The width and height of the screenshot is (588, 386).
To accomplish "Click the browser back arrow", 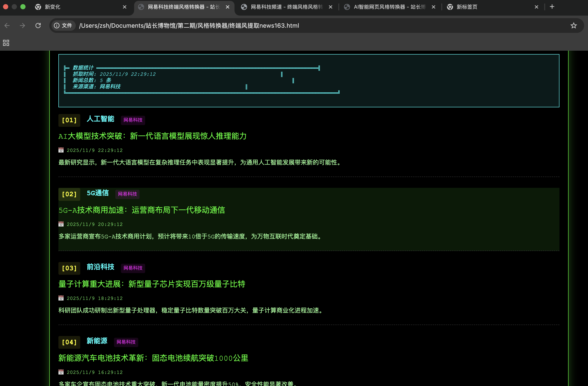I will pyautogui.click(x=7, y=26).
